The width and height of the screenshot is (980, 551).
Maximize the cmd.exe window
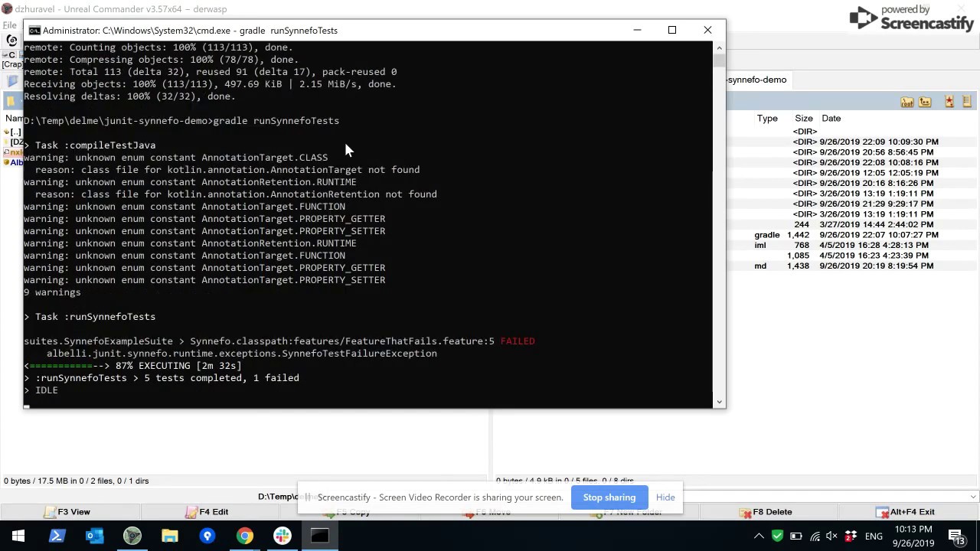tap(672, 31)
